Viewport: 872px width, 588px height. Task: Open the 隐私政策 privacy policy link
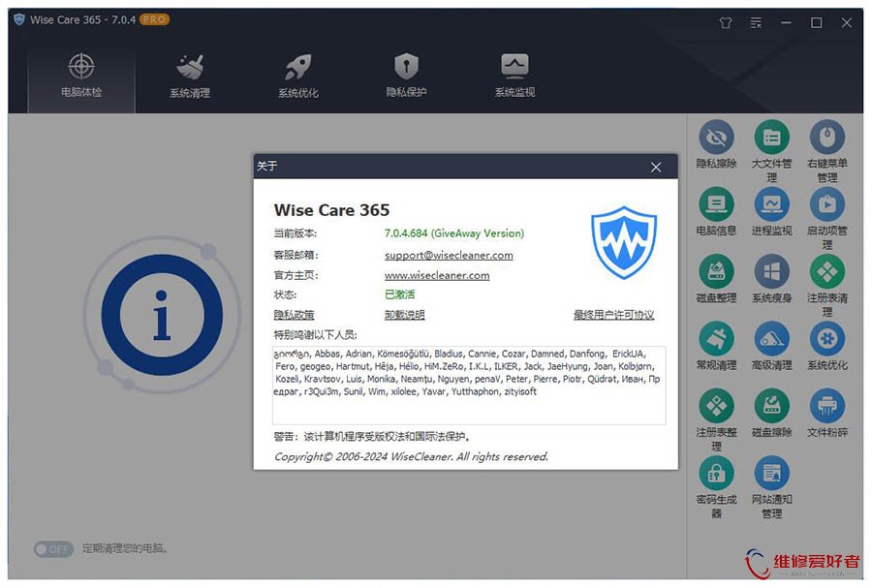click(x=294, y=315)
